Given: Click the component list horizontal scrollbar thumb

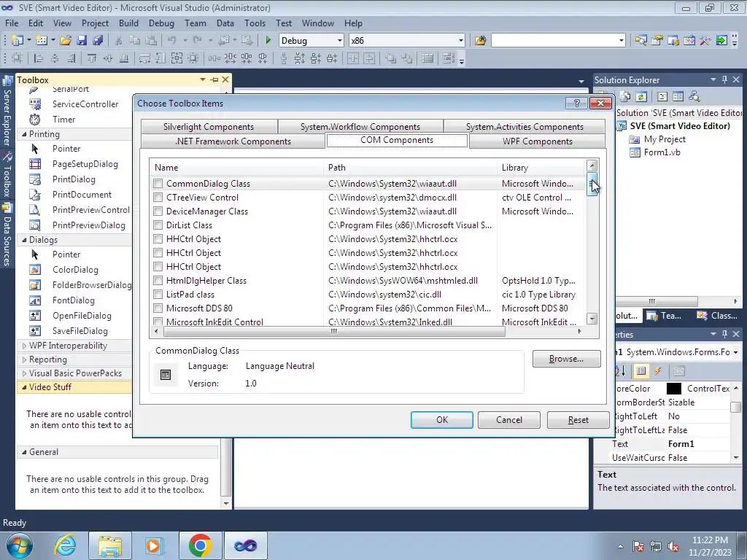Looking at the screenshot, I should click(x=333, y=331).
